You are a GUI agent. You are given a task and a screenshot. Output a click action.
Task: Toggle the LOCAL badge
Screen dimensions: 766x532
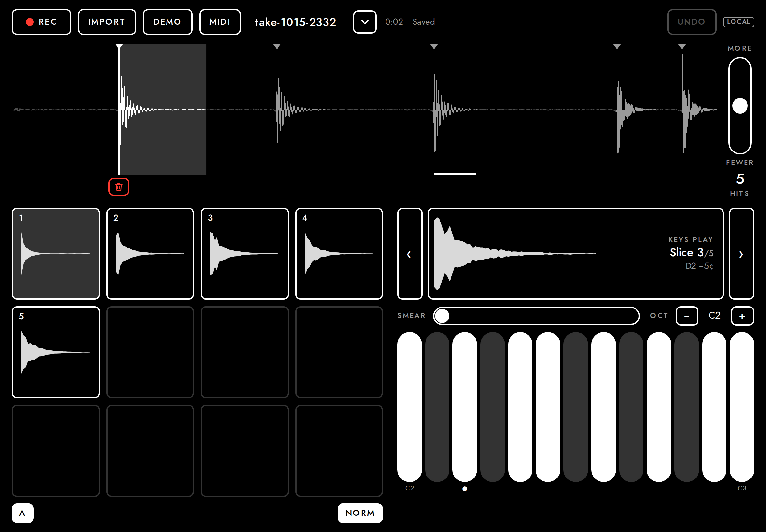(738, 22)
